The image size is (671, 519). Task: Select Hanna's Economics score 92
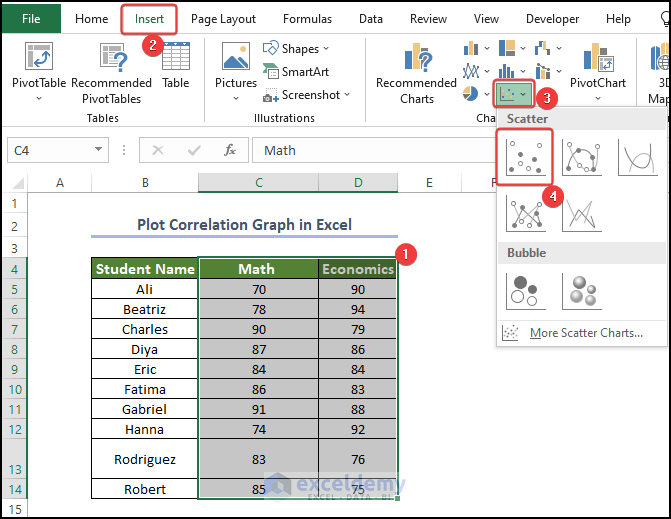[x=358, y=429]
